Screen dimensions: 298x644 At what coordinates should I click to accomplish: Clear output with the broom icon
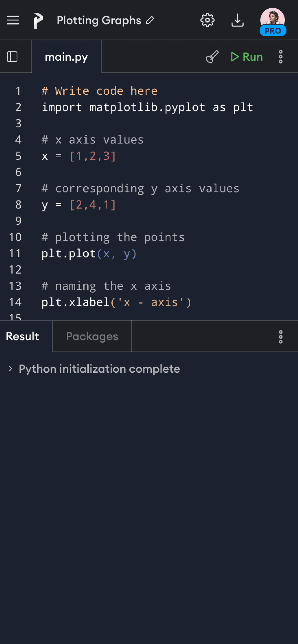click(x=212, y=57)
